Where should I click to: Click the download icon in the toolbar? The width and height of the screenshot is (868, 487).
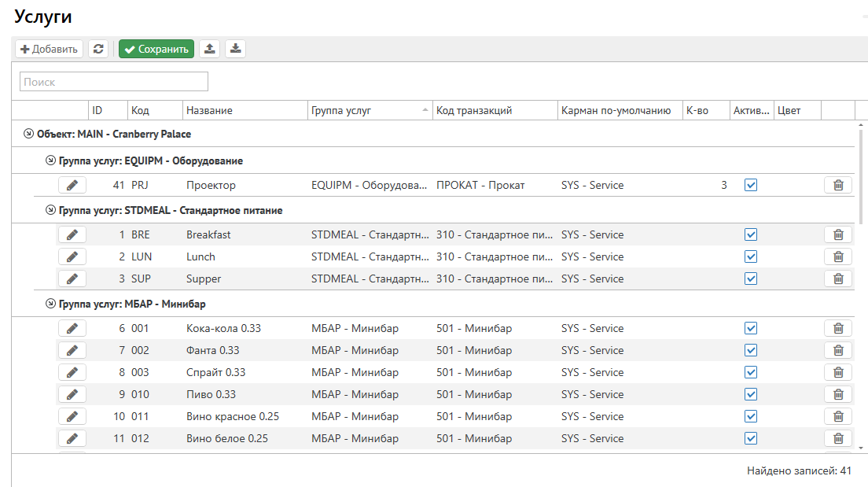pyautogui.click(x=235, y=49)
